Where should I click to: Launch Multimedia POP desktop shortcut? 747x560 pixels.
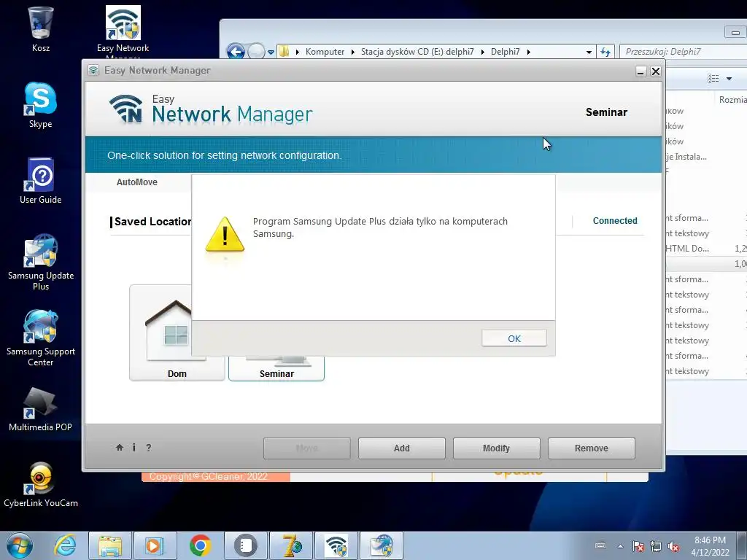pyautogui.click(x=41, y=410)
